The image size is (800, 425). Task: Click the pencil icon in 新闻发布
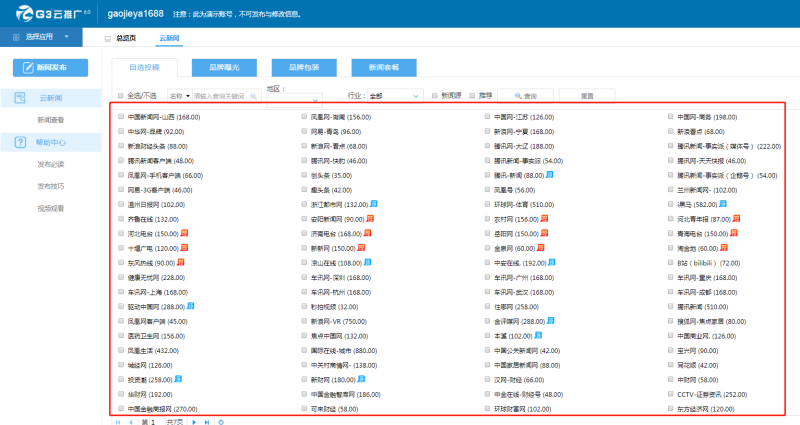coord(28,67)
